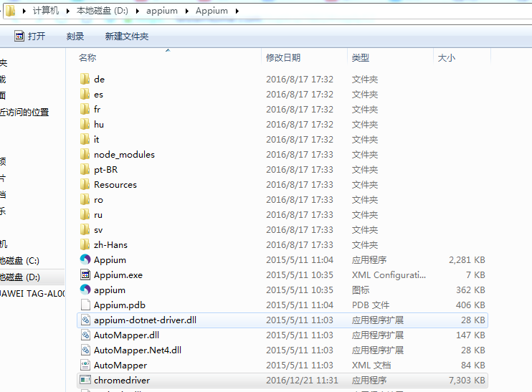
Task: Click the type 图标 cell
Action: [x=361, y=290]
